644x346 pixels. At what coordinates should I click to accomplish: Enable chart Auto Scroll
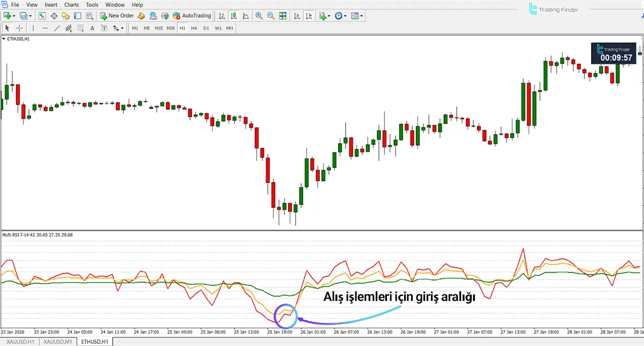(x=297, y=16)
